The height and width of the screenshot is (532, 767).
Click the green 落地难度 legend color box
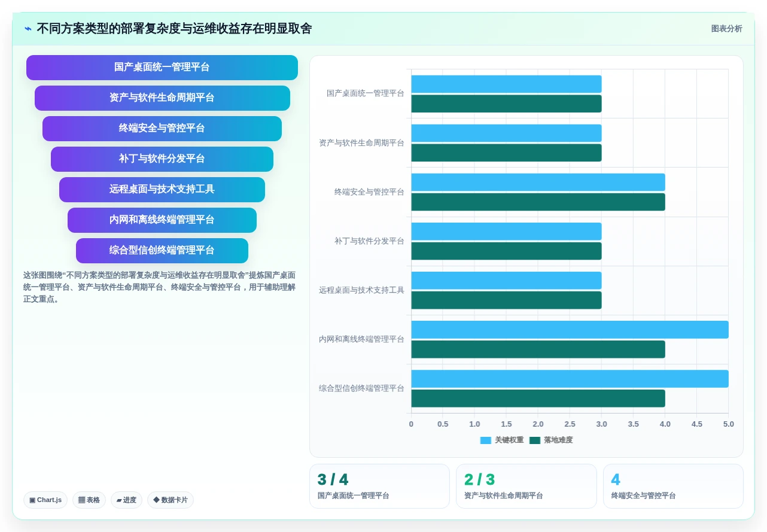(x=535, y=440)
